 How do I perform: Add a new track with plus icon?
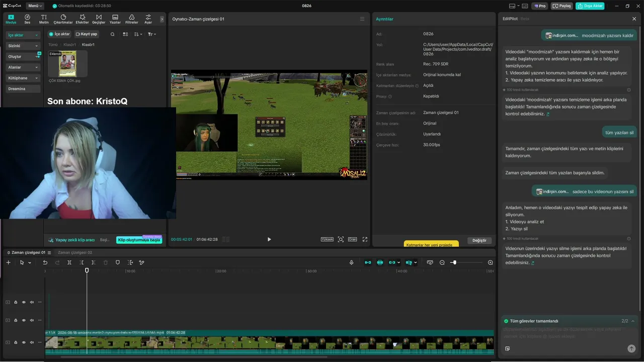point(8,262)
